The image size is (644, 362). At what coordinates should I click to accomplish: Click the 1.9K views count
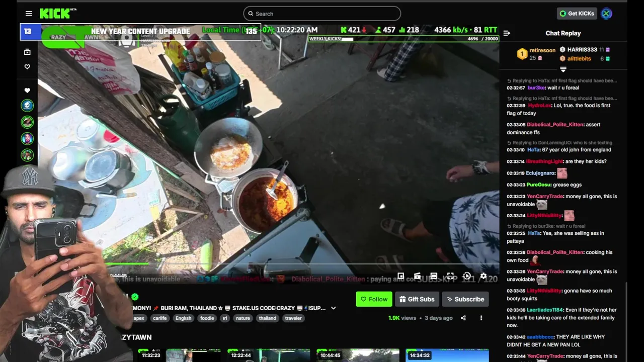click(x=402, y=318)
